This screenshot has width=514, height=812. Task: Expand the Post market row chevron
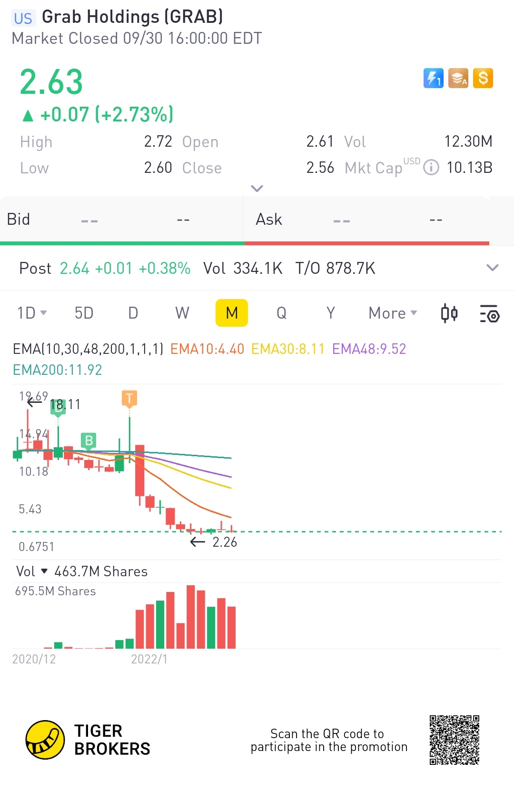(x=493, y=268)
